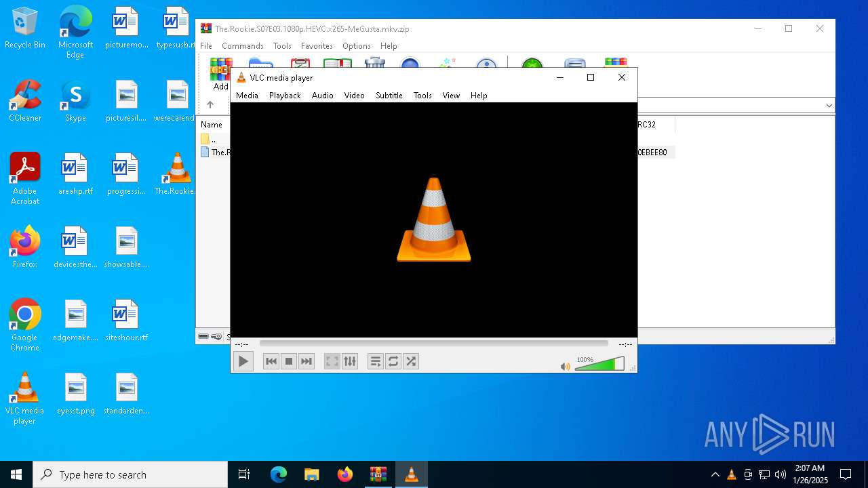Screen dimensions: 868x488
Task: Switch to WinRAR via taskbar icon
Action: click(x=378, y=474)
